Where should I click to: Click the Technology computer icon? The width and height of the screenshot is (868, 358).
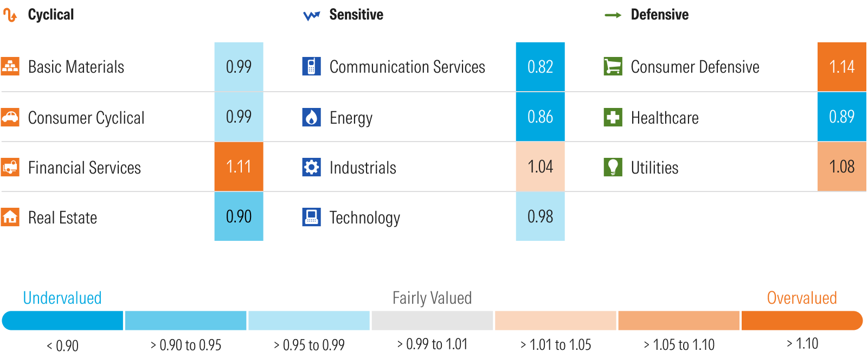tap(311, 217)
